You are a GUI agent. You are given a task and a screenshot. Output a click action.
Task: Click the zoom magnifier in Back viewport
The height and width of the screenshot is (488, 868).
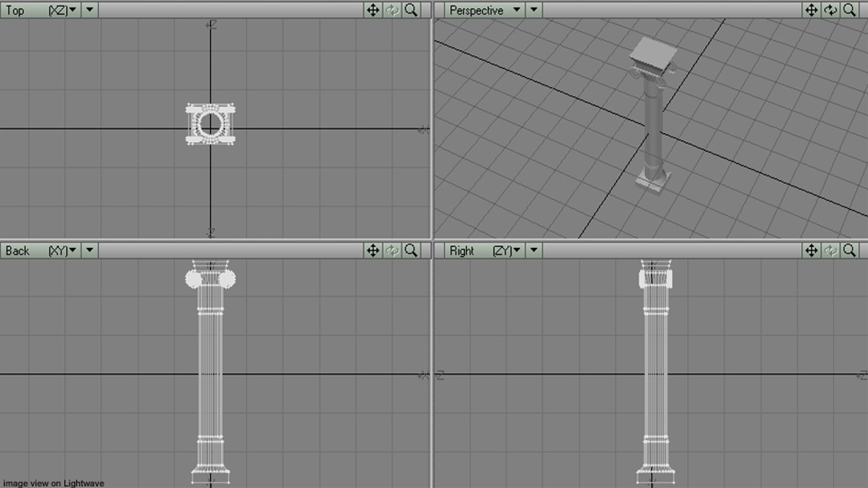click(x=411, y=250)
